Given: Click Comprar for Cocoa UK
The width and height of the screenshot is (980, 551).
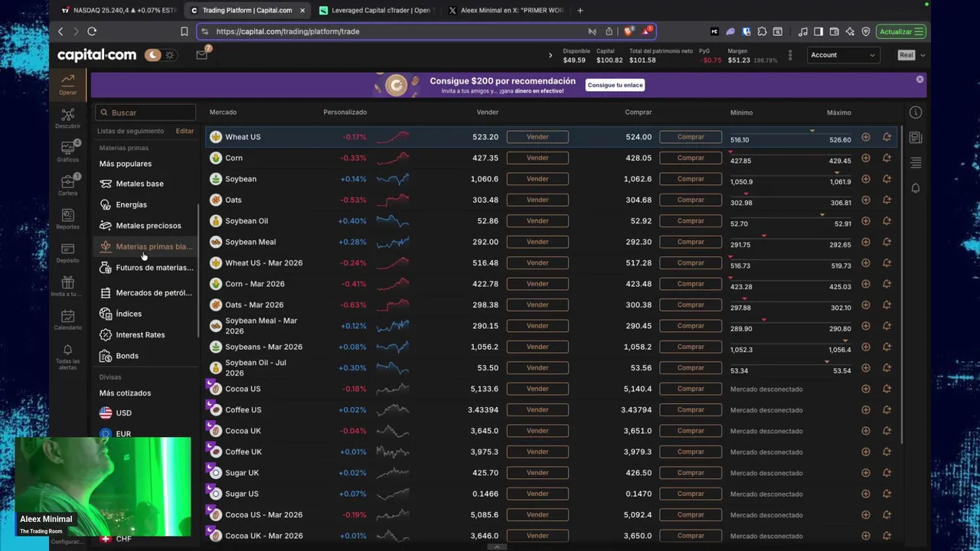Looking at the screenshot, I should pyautogui.click(x=691, y=431).
